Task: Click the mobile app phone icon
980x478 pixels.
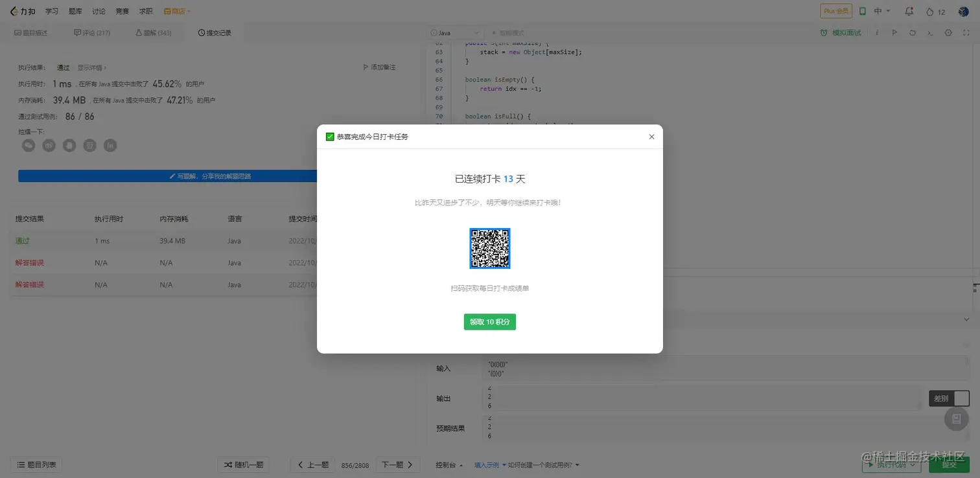Action: point(863,11)
